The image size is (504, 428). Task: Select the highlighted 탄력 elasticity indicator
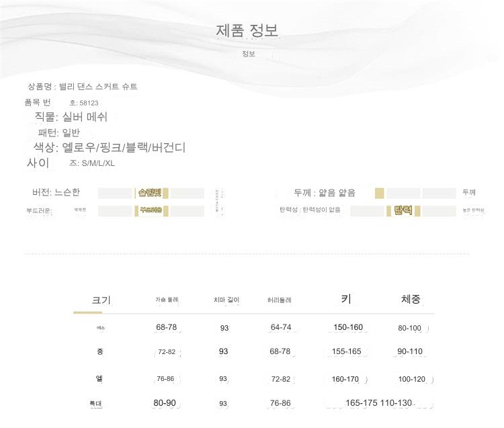pos(403,211)
